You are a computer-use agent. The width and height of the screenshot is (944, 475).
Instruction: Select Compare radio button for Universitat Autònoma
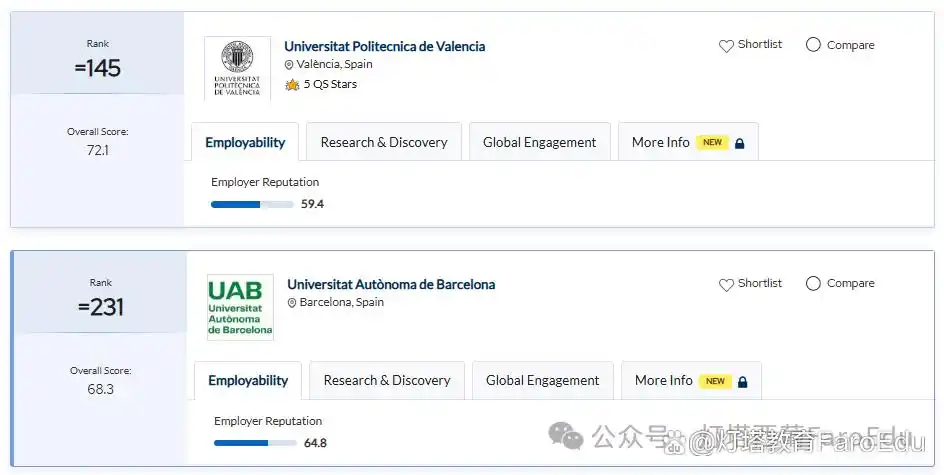click(813, 284)
